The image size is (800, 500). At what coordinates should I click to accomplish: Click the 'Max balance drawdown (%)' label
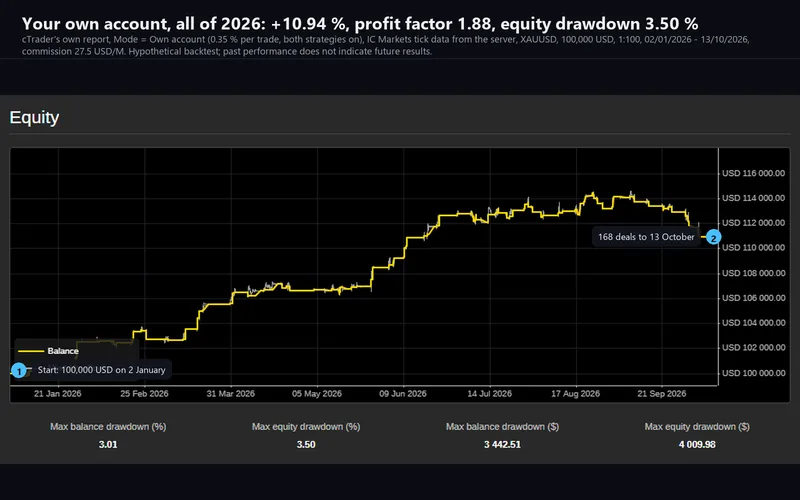point(108,427)
